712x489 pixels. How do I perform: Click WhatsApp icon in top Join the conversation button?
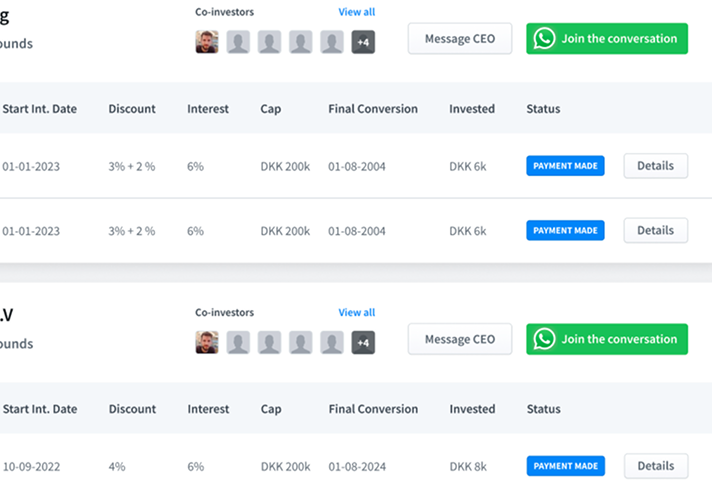tap(544, 39)
